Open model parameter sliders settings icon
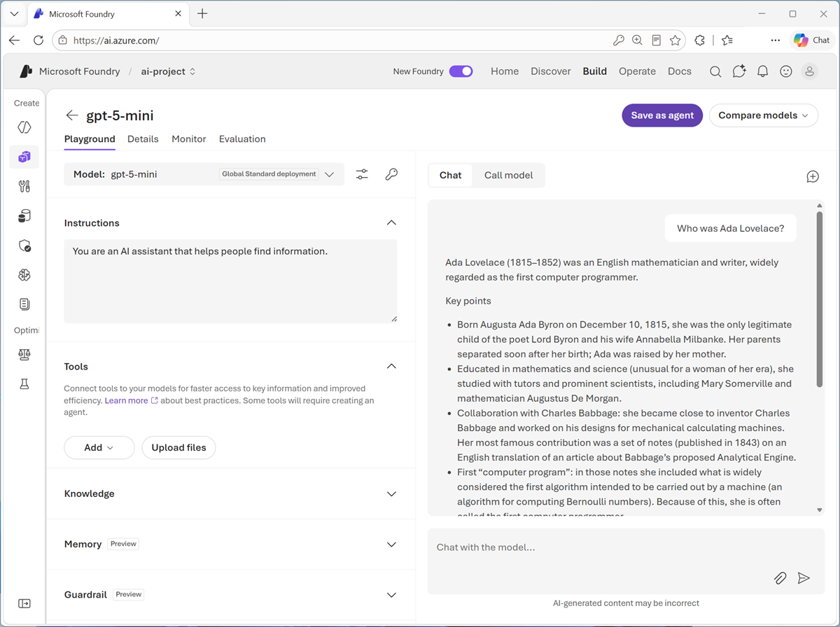This screenshot has height=627, width=840. click(362, 175)
